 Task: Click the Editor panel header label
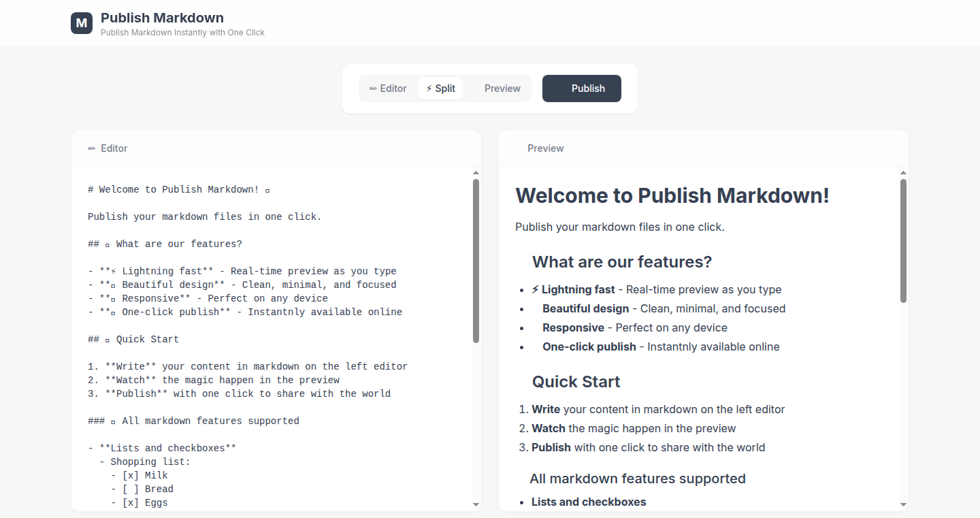(114, 148)
